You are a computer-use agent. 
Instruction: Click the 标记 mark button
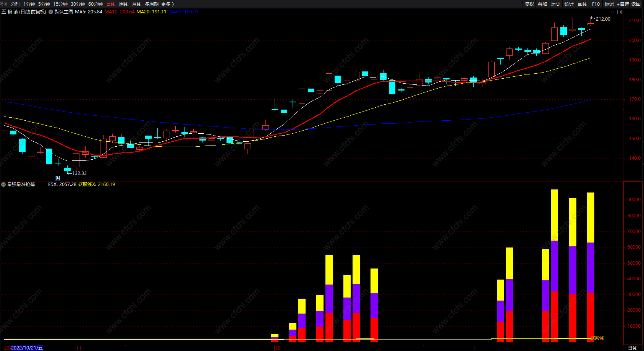click(609, 4)
